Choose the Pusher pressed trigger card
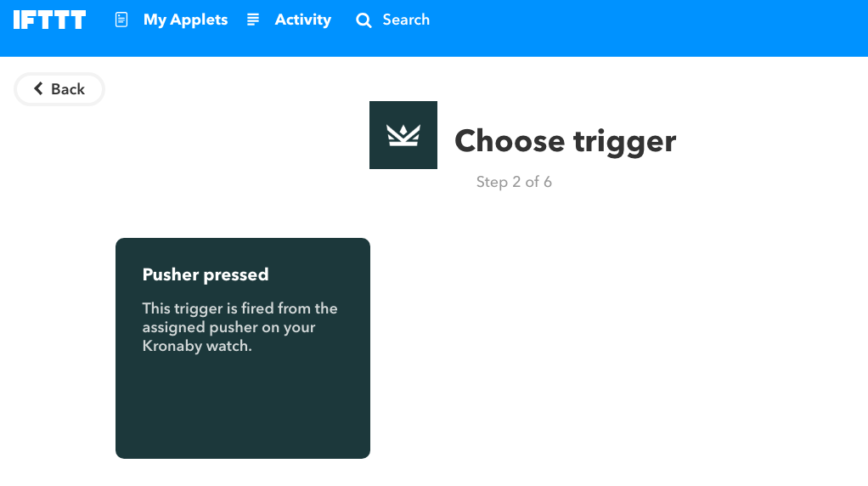Image resolution: width=868 pixels, height=486 pixels. [242, 348]
